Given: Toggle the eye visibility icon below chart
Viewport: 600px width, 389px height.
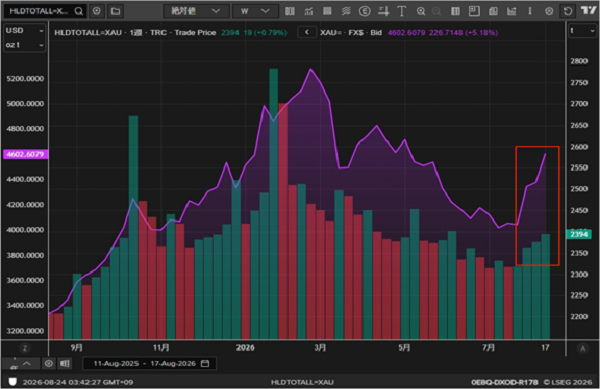Looking at the screenshot, I should (49, 363).
